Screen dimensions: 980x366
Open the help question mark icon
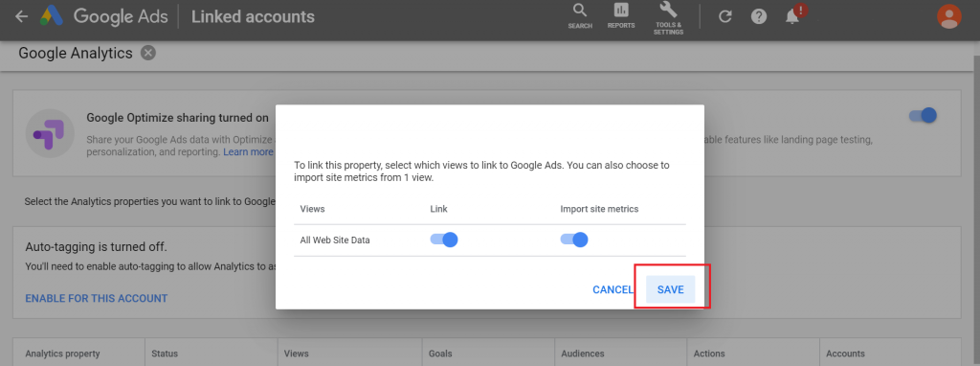coord(759,16)
